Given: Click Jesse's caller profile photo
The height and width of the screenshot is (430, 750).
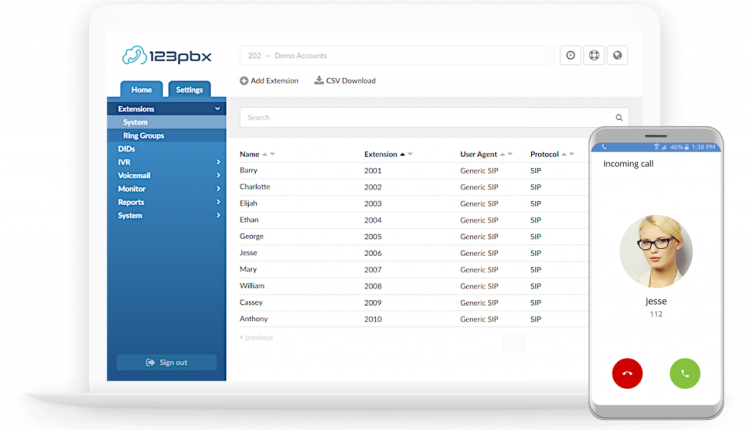Looking at the screenshot, I should pyautogui.click(x=656, y=250).
